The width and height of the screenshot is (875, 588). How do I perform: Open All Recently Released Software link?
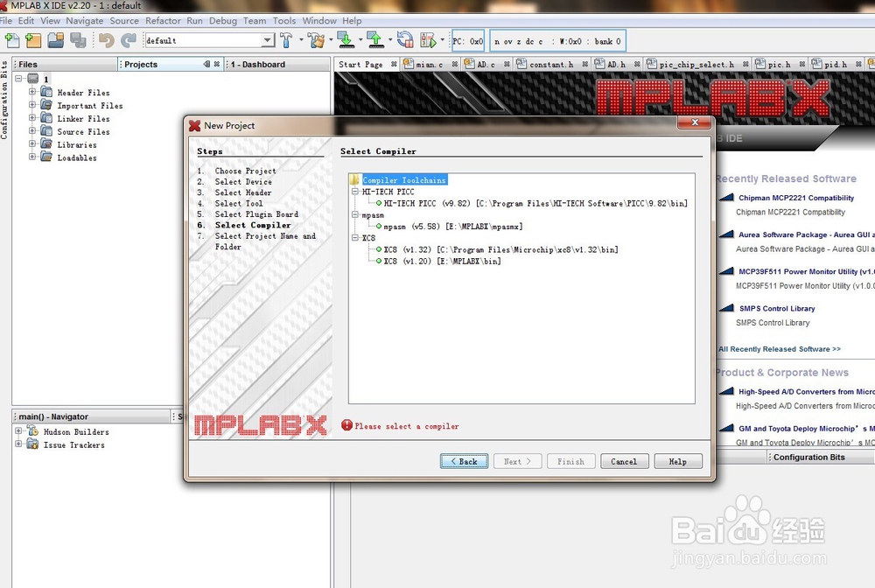pyautogui.click(x=779, y=348)
